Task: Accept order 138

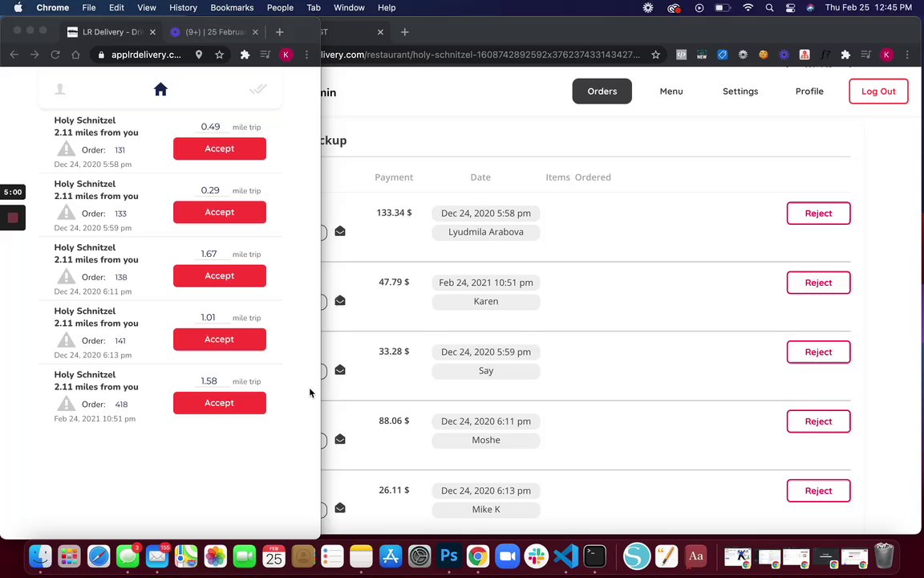Action: pos(219,276)
